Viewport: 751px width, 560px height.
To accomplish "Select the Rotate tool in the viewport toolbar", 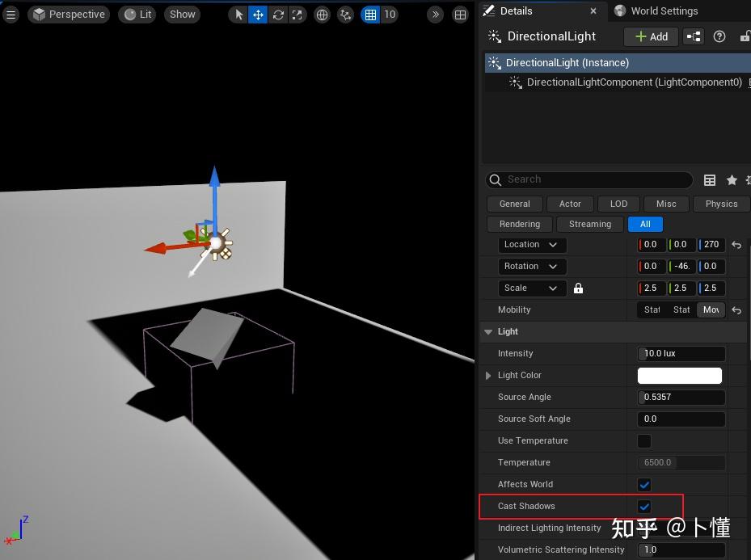I will [279, 15].
